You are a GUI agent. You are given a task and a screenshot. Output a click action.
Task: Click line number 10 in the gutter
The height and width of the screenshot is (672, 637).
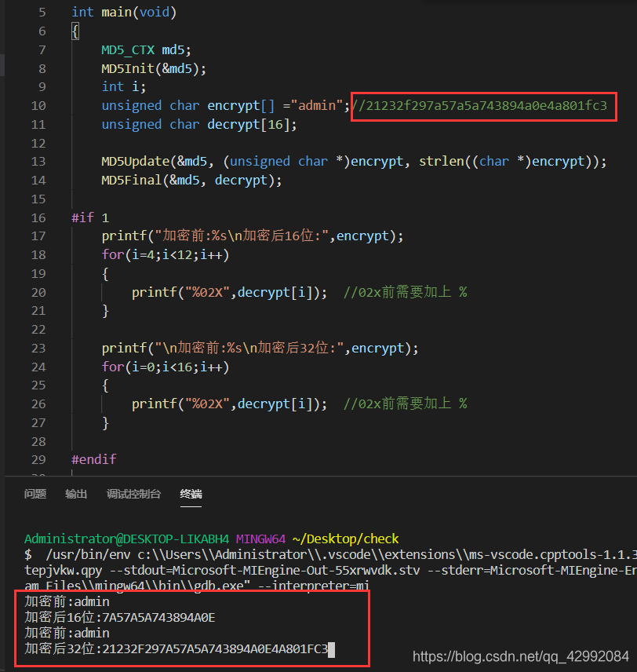point(38,105)
